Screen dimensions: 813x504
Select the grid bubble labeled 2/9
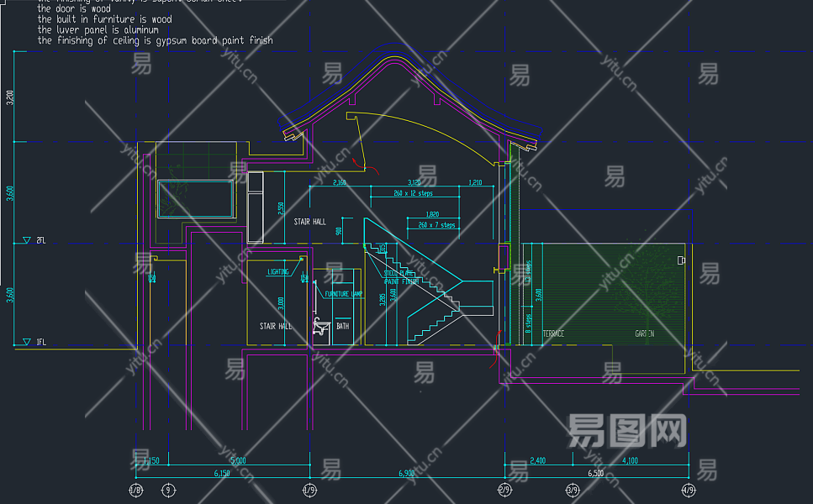pos(504,490)
